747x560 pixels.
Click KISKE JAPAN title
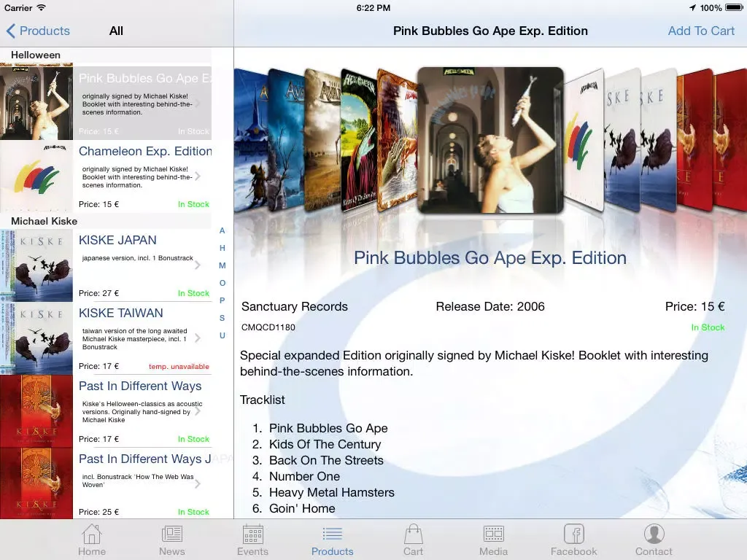tap(117, 240)
